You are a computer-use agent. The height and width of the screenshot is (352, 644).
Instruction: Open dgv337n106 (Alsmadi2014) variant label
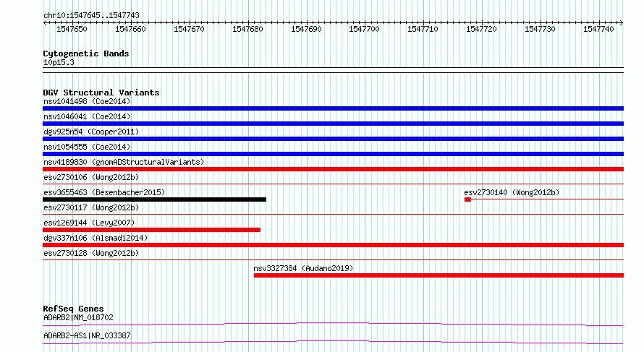pos(96,238)
